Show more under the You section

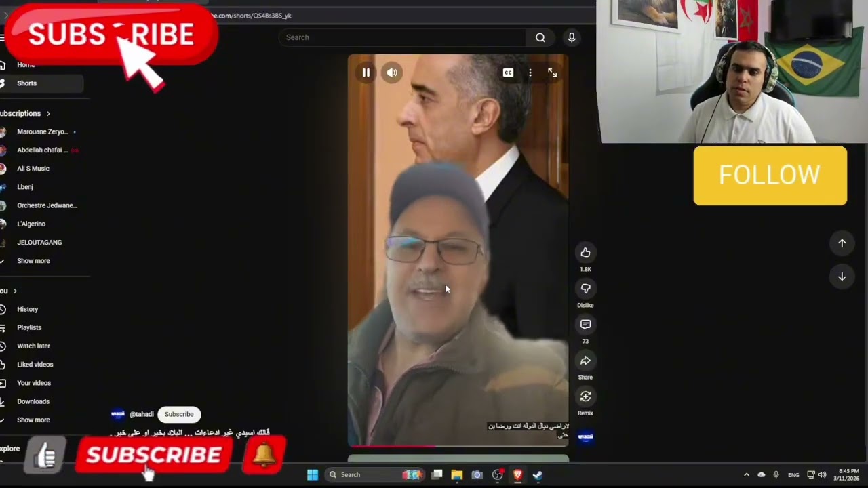[x=33, y=420]
